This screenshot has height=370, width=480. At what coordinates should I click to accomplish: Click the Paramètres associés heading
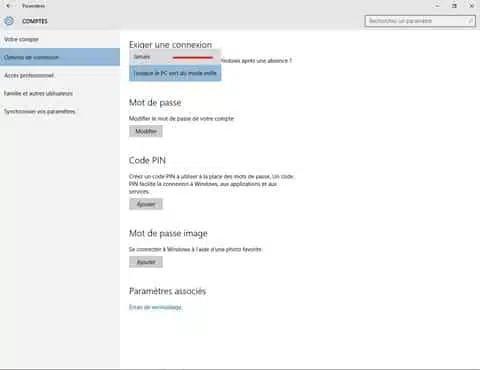pos(167,291)
